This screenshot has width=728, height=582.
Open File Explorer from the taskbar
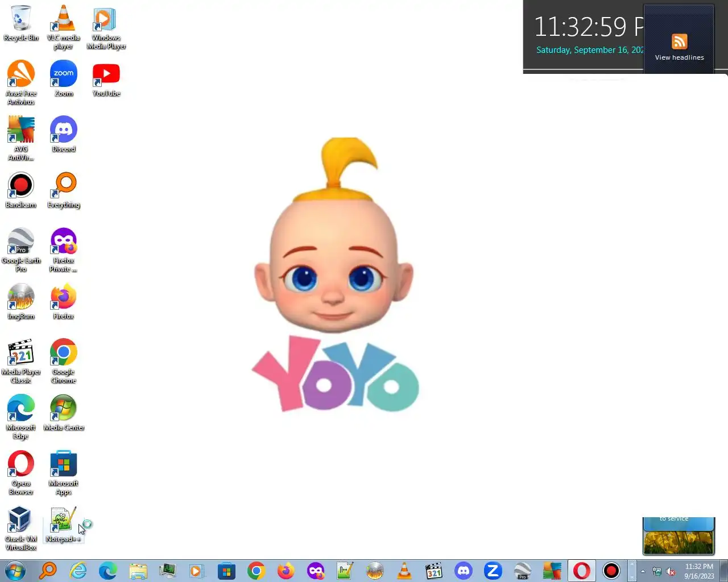138,571
